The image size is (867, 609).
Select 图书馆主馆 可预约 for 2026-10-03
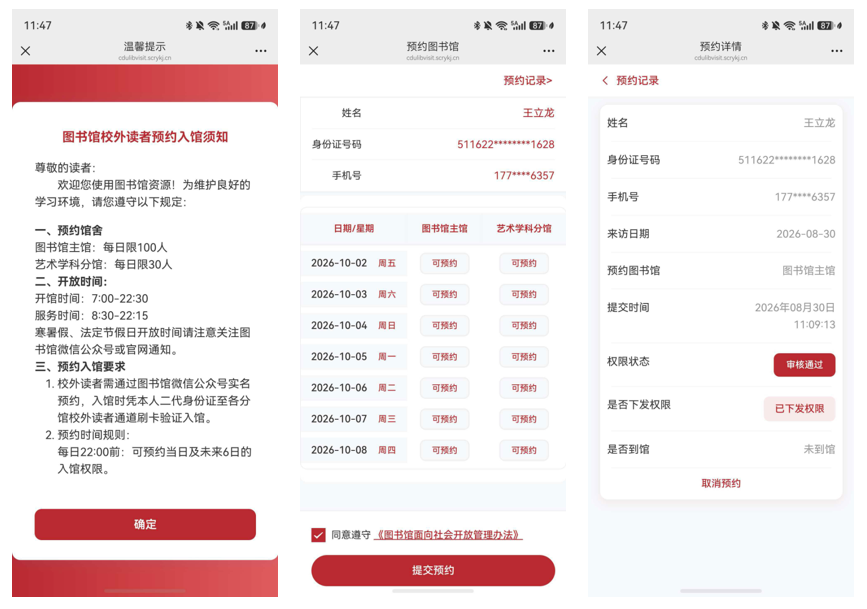tap(445, 294)
